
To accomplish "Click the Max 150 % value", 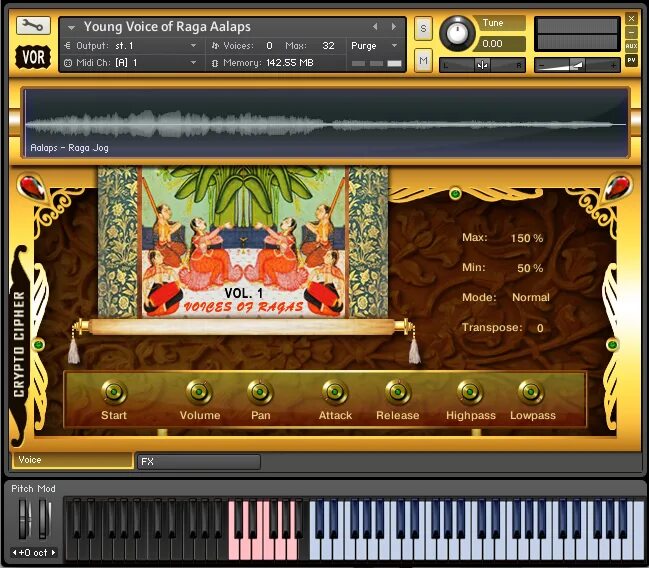I will coord(526,238).
